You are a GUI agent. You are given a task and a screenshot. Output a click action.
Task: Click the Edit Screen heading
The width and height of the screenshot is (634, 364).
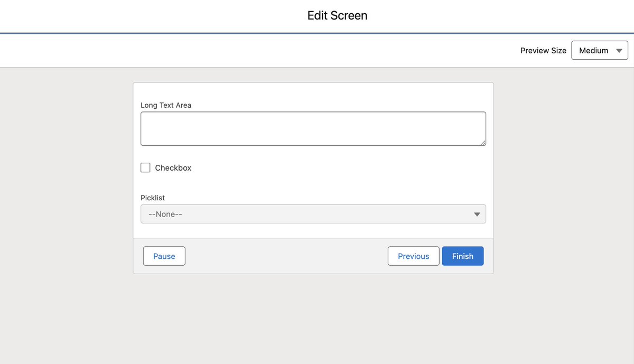338,16
